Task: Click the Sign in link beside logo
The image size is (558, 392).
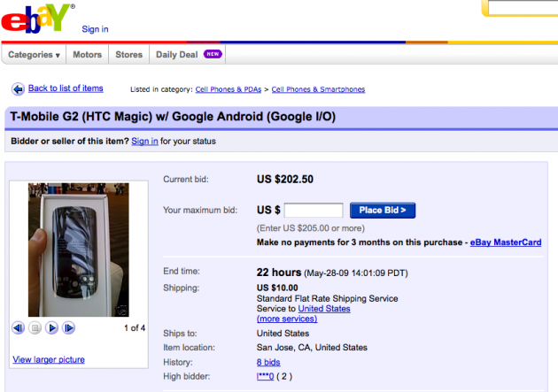Action: tap(95, 29)
